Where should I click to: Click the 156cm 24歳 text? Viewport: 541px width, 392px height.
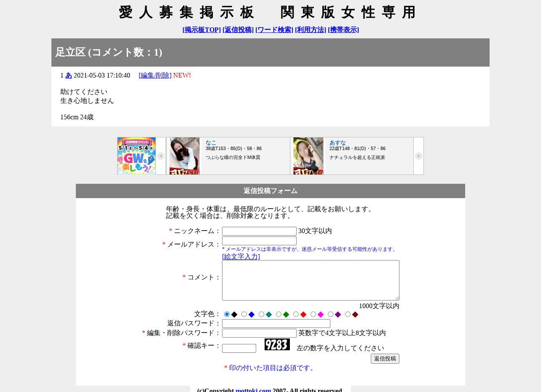click(x=77, y=117)
